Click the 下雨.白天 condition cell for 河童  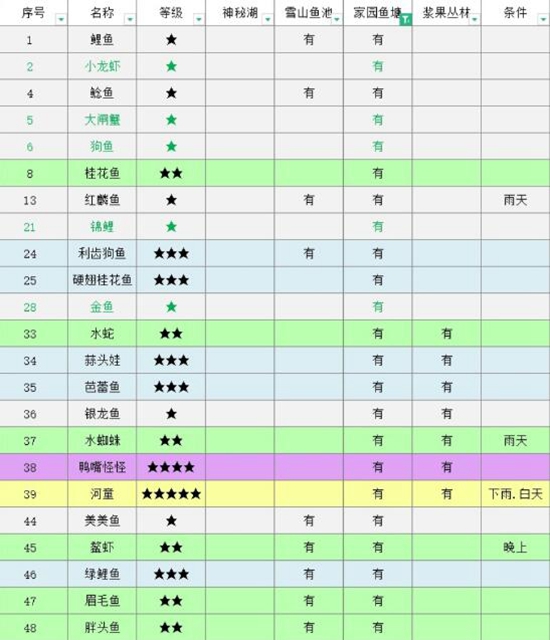515,494
